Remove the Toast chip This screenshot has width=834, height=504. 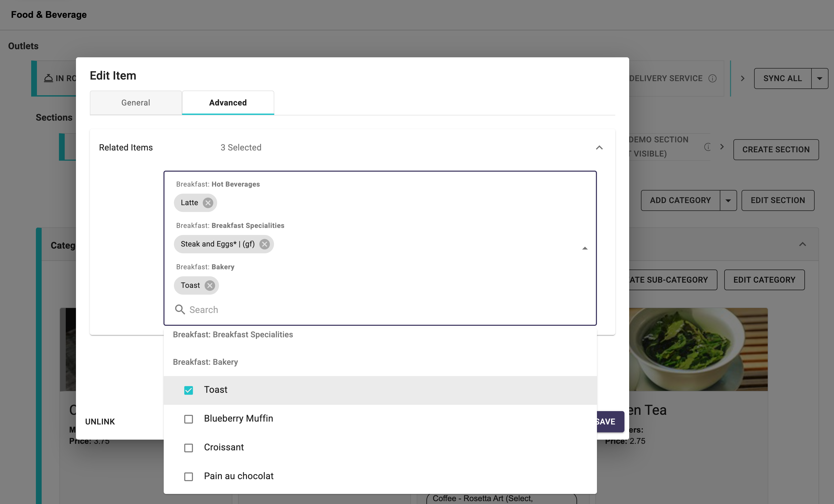pyautogui.click(x=210, y=285)
